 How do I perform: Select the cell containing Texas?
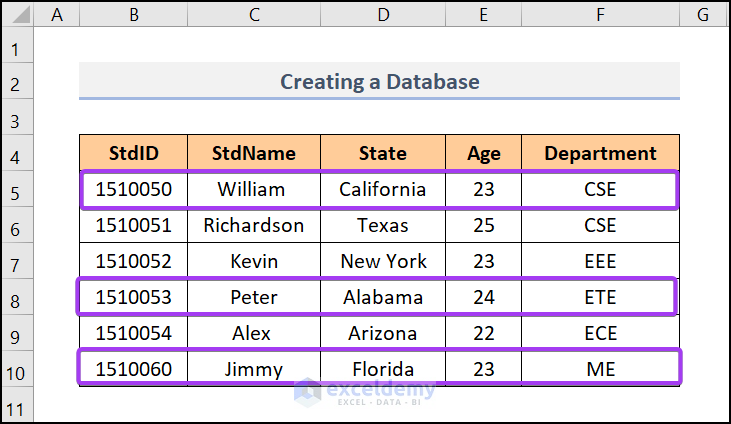(x=383, y=225)
